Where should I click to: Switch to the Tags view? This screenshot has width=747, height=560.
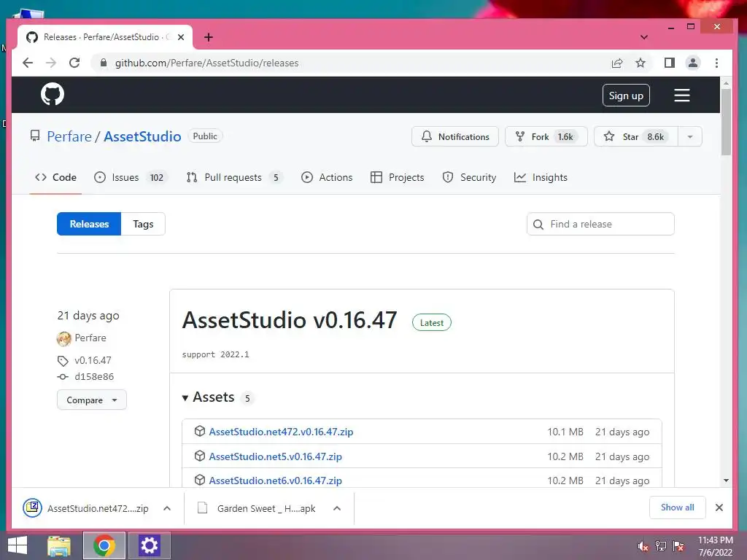pos(143,224)
